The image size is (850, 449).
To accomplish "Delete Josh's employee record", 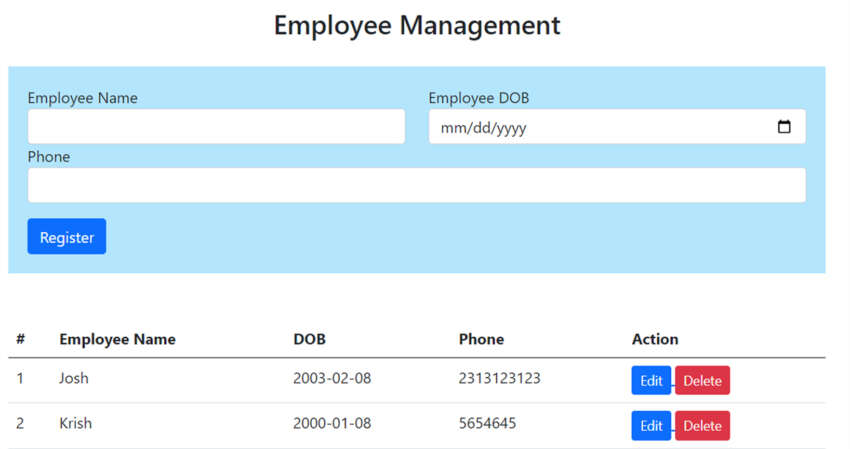I will (x=702, y=381).
